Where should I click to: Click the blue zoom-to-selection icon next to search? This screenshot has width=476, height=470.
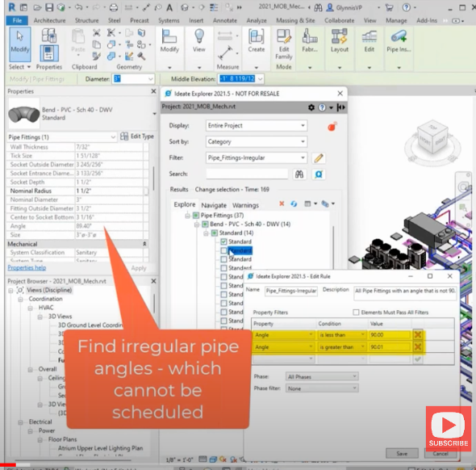(319, 174)
